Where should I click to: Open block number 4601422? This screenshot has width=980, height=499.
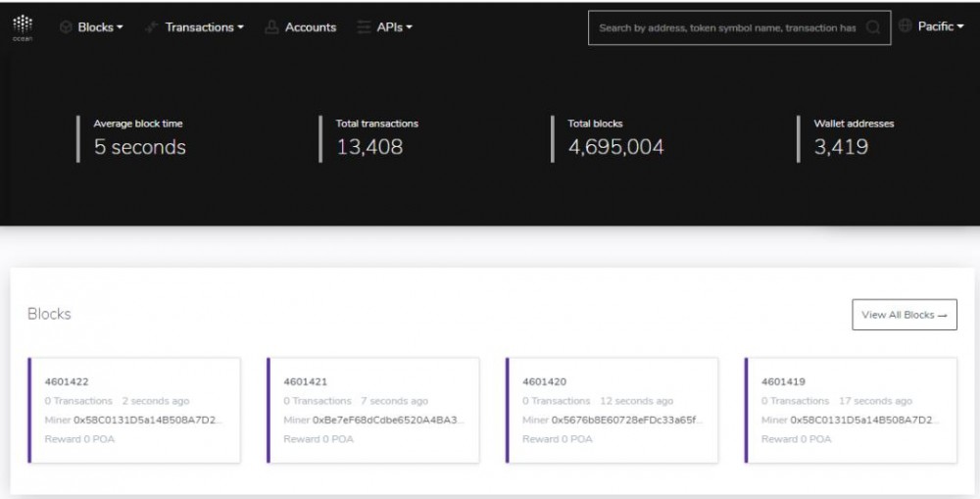(x=67, y=381)
